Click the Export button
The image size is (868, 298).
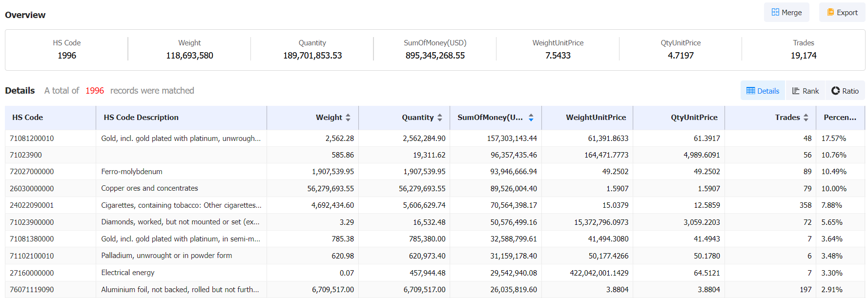[x=842, y=13]
